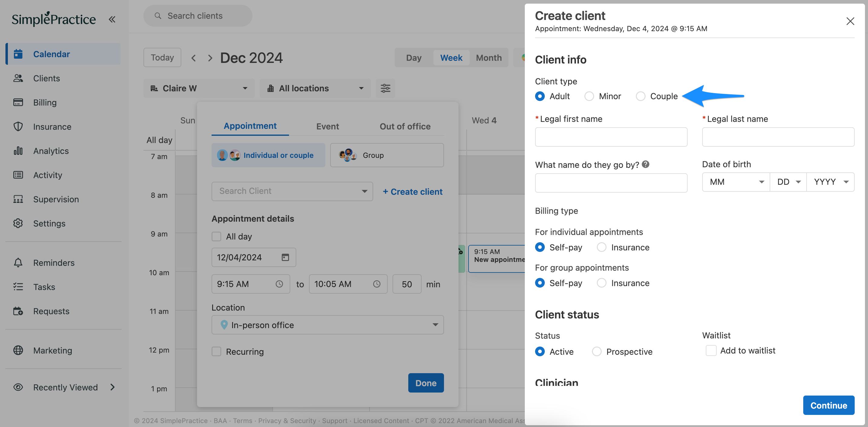Go to next week with right chevron
The image size is (868, 427).
pos(210,58)
